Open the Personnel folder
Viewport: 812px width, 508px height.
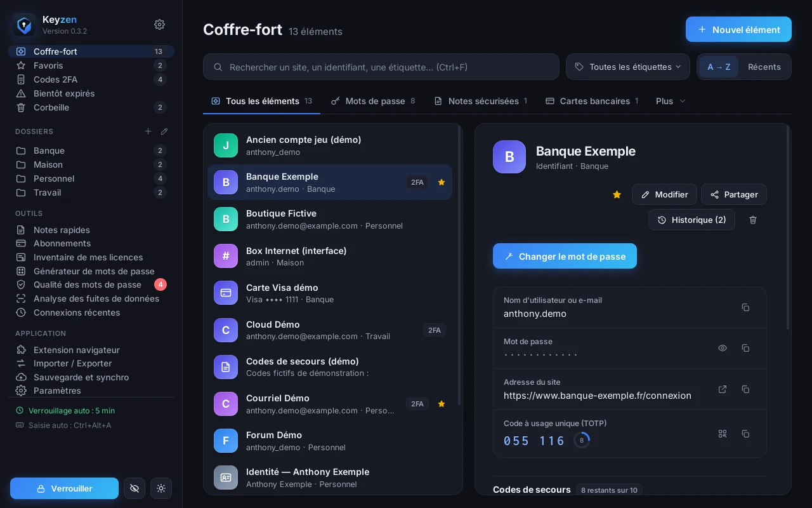pyautogui.click(x=91, y=178)
